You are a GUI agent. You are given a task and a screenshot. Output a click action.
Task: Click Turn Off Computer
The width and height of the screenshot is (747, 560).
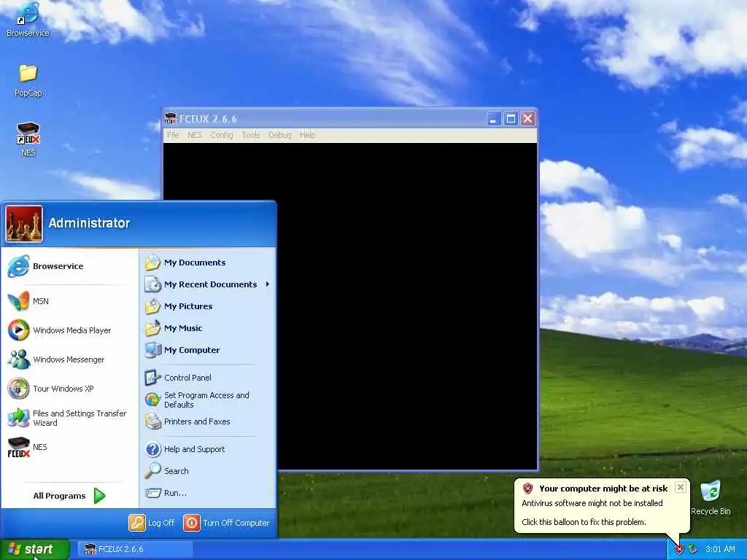(x=227, y=523)
